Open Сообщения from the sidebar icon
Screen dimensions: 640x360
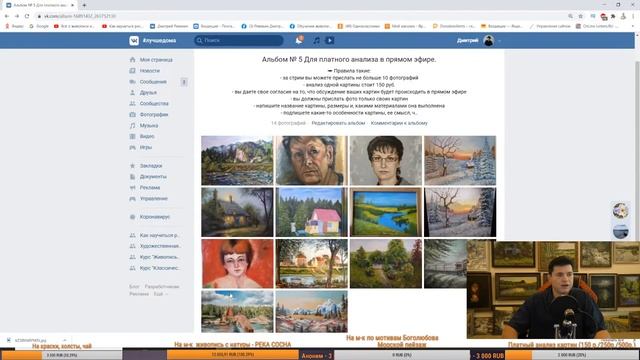(x=132, y=82)
